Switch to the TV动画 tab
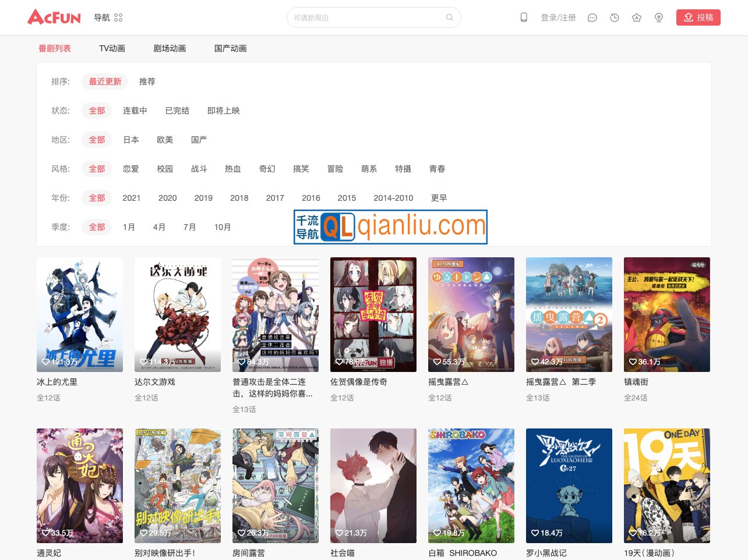 click(x=112, y=48)
